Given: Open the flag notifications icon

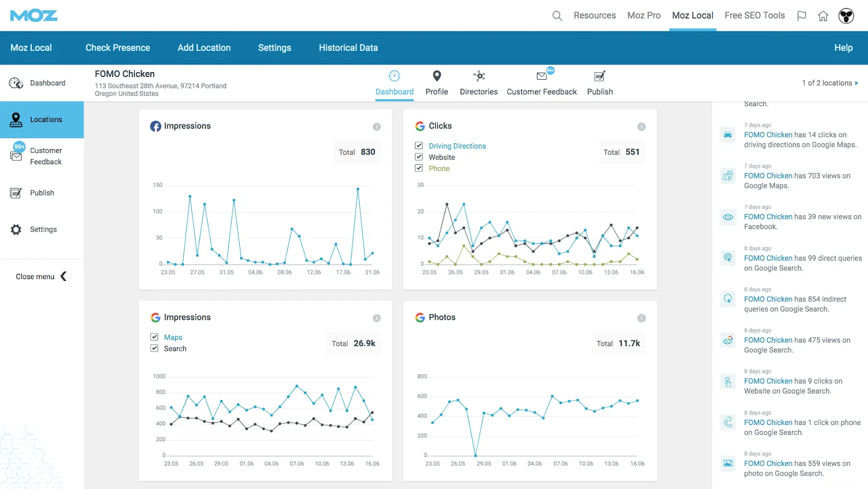Looking at the screenshot, I should click(801, 16).
